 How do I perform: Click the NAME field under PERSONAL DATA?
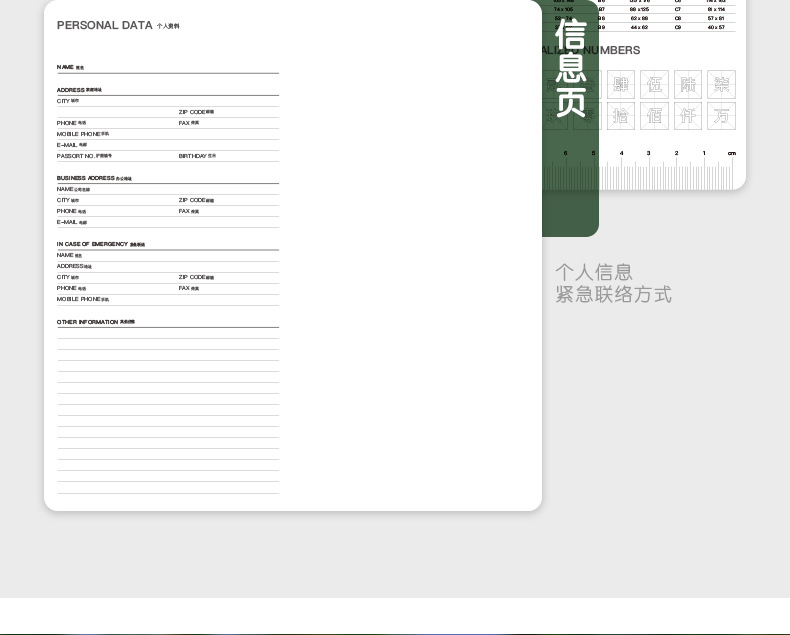168,68
